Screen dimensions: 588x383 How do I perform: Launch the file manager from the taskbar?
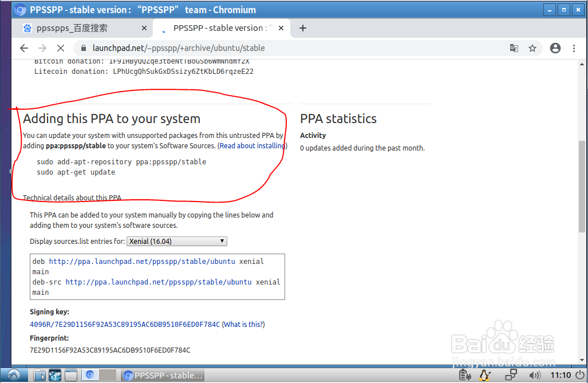pos(40,375)
